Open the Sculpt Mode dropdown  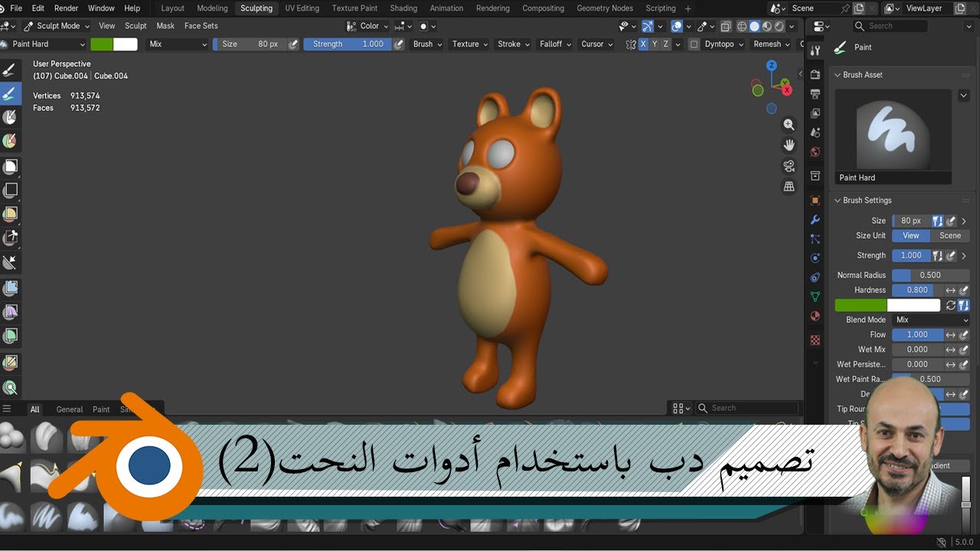[x=56, y=26]
